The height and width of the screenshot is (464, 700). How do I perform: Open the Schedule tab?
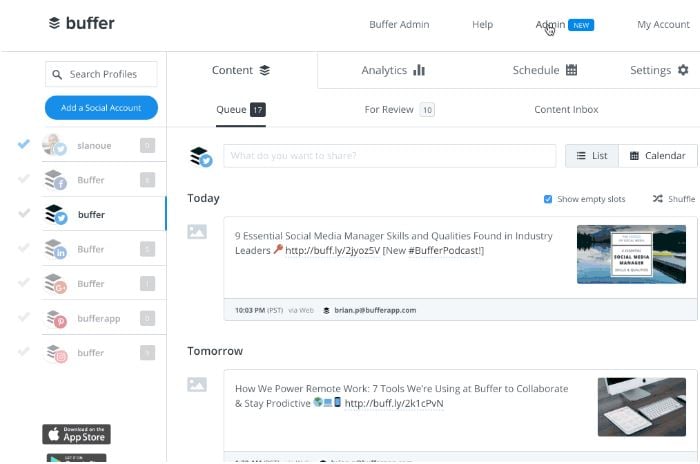point(545,71)
